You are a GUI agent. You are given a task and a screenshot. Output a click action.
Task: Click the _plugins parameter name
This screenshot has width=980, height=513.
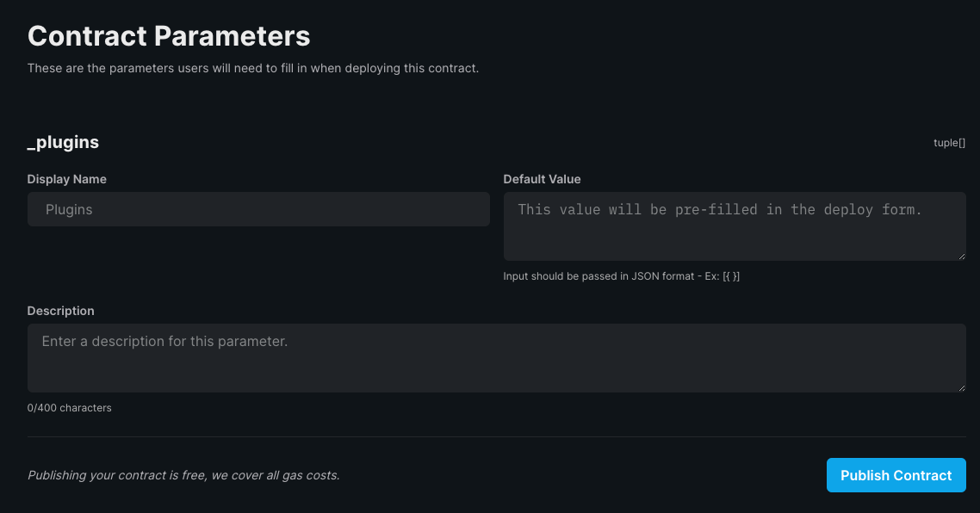[63, 143]
